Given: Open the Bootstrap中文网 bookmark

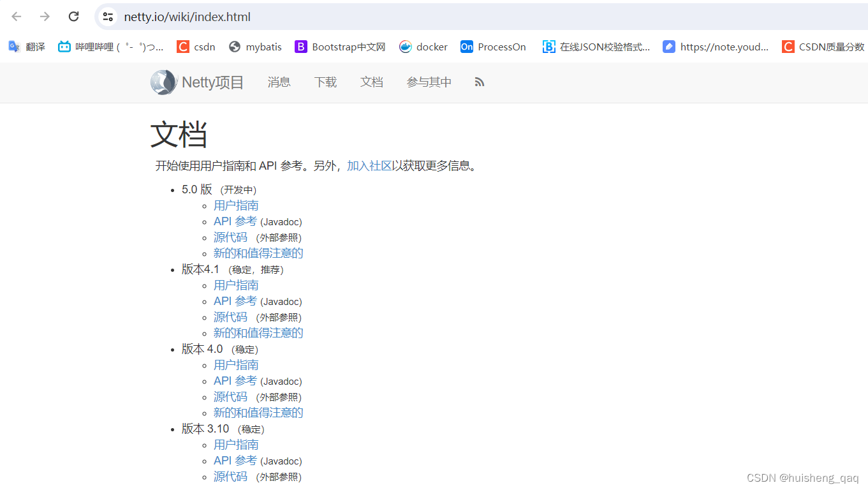Looking at the screenshot, I should pyautogui.click(x=340, y=47).
